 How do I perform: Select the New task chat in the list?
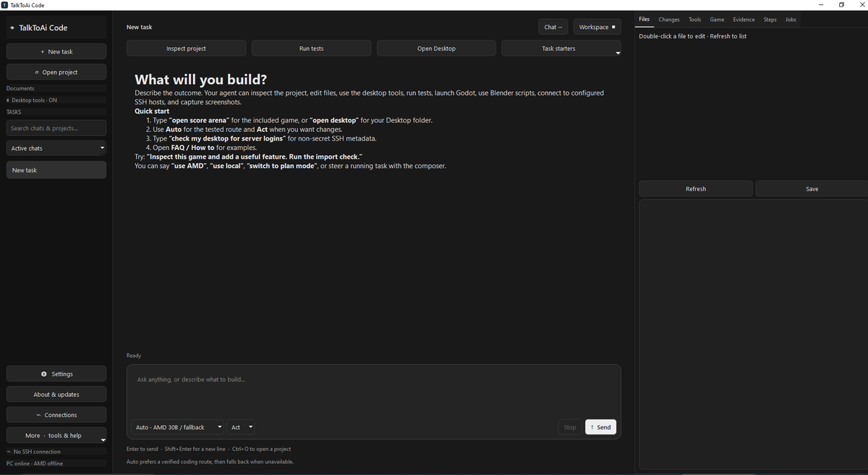pyautogui.click(x=56, y=170)
